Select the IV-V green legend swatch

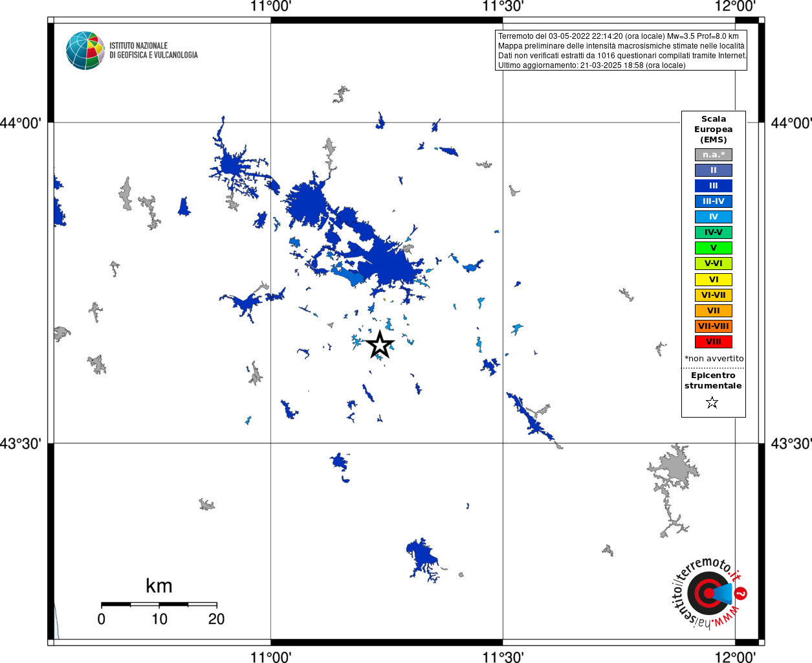714,232
